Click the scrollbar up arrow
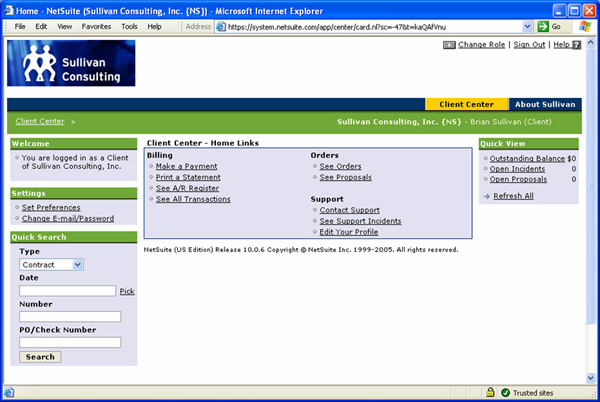 tap(590, 42)
